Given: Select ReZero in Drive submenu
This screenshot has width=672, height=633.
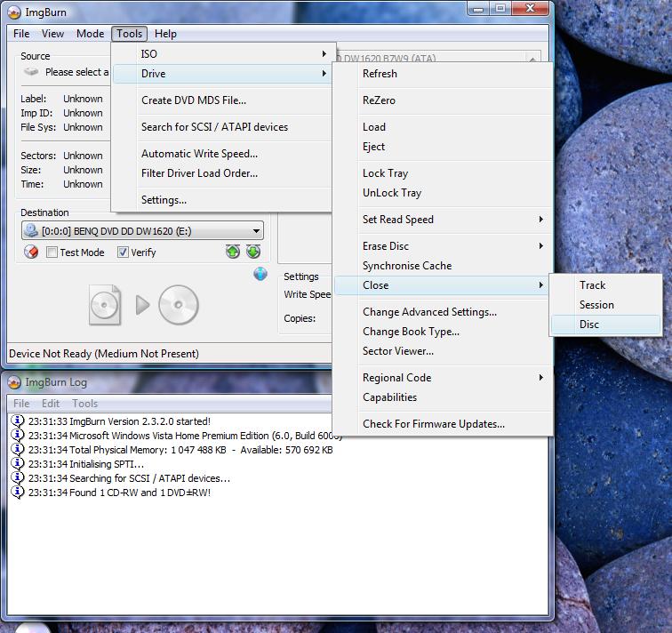Looking at the screenshot, I should [x=444, y=100].
